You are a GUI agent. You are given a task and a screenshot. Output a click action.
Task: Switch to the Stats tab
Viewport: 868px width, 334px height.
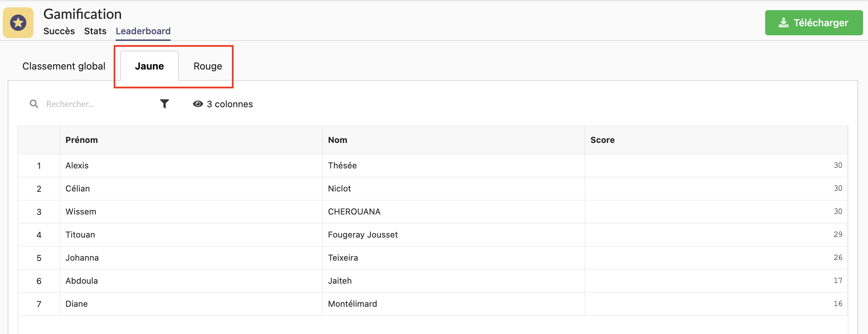pos(95,31)
